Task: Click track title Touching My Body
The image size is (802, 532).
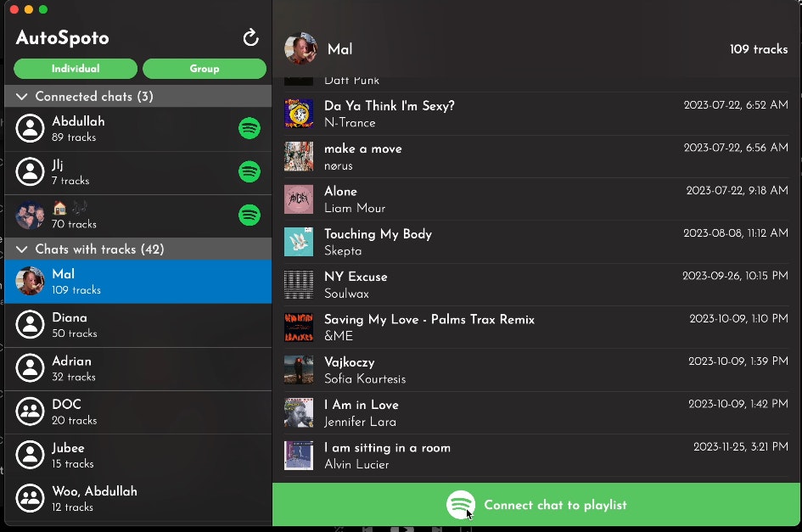Action: pyautogui.click(x=378, y=234)
